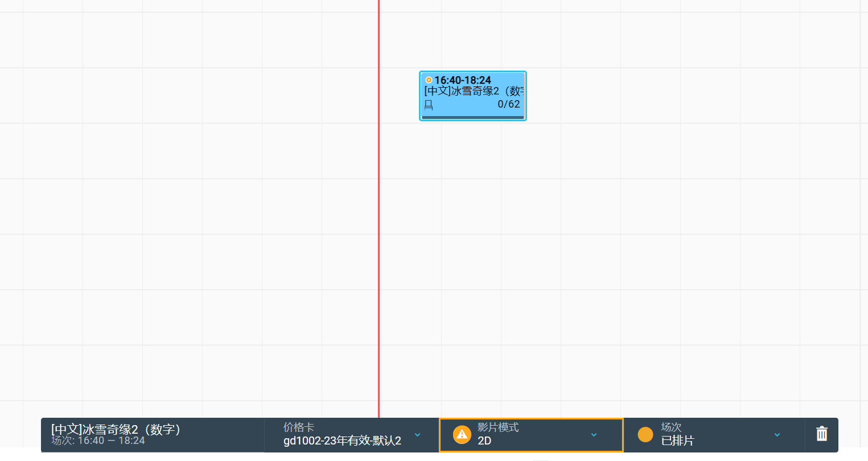Screen dimensions: 868x461
Task: Click the orange status dot on showtime block
Action: [x=429, y=80]
